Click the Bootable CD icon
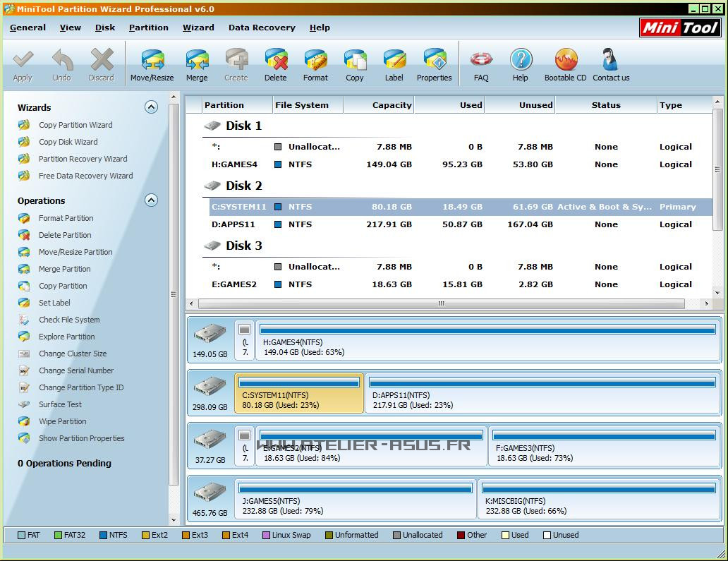 [x=565, y=65]
